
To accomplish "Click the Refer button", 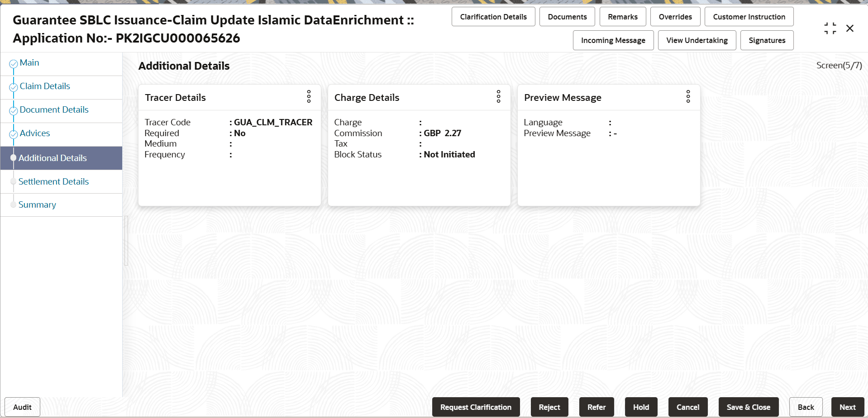I will (596, 407).
